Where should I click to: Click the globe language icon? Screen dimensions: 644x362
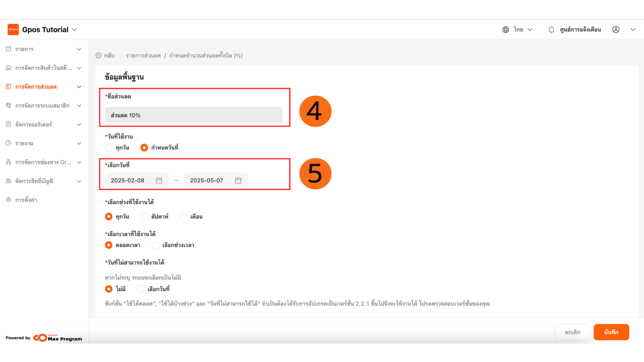pos(505,29)
